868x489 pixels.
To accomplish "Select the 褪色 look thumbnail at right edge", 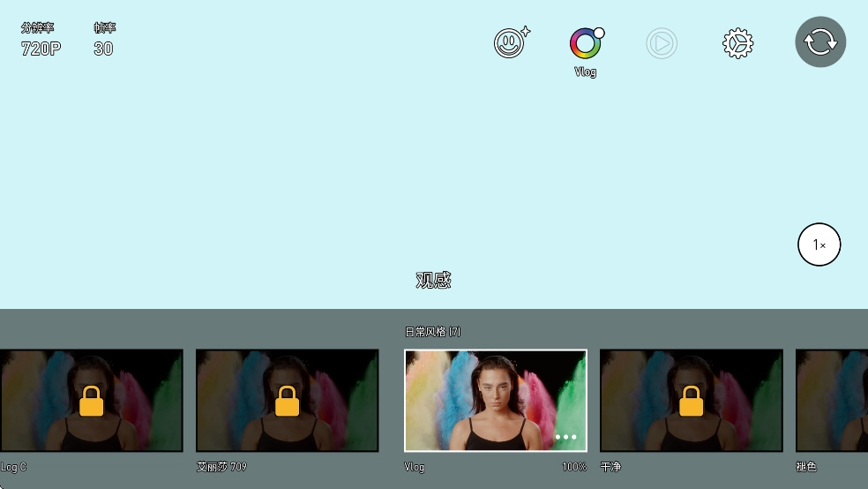I will 832,400.
